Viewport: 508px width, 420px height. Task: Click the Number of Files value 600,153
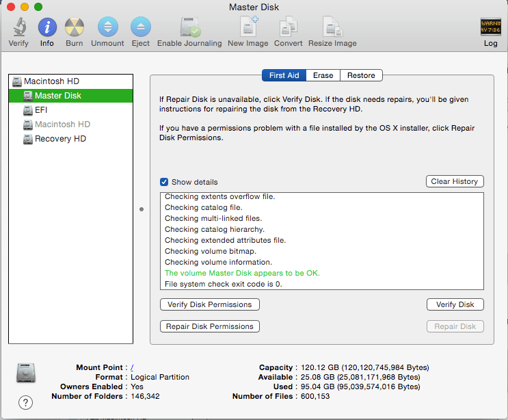315,396
